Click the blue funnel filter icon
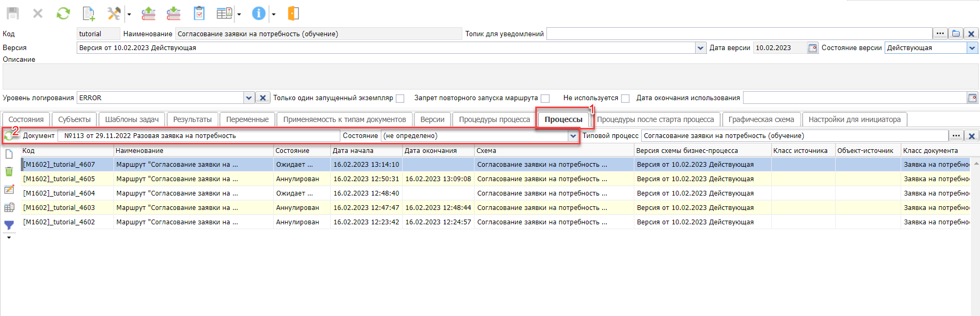This screenshot has height=316, width=980. click(9, 225)
